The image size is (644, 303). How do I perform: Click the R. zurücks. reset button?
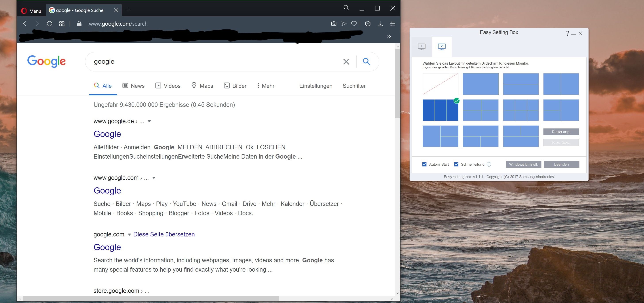pyautogui.click(x=561, y=142)
